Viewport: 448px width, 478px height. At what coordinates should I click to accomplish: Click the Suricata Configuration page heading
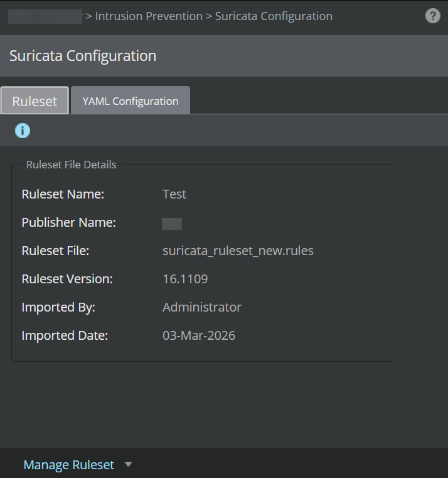coord(83,56)
